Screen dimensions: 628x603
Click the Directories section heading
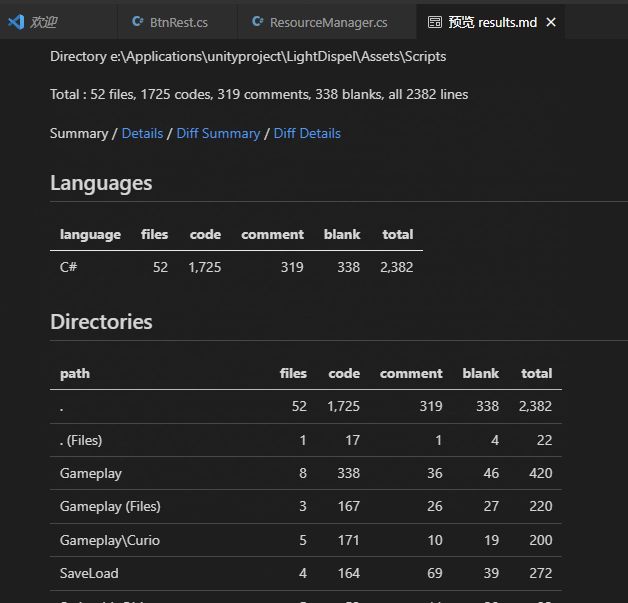click(x=101, y=322)
